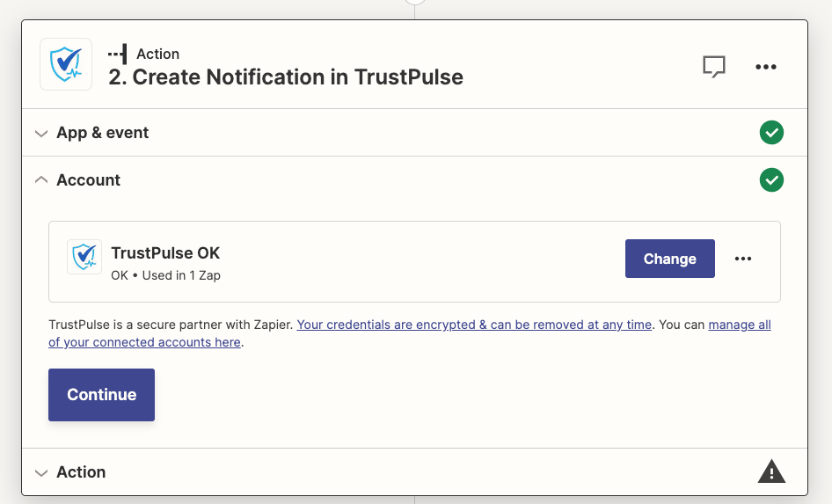Click the step title Create Notification in TrustPulse
The height and width of the screenshot is (504, 832).
(x=286, y=77)
